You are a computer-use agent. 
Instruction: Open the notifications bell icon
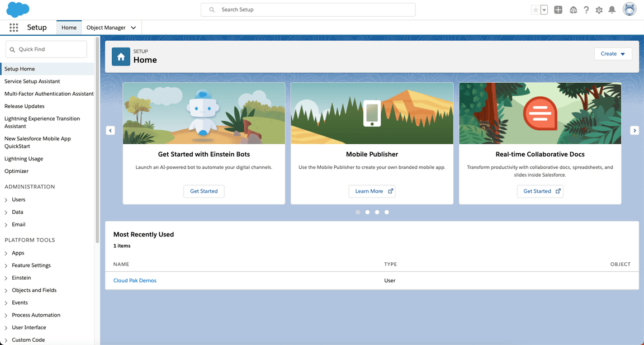coord(612,10)
